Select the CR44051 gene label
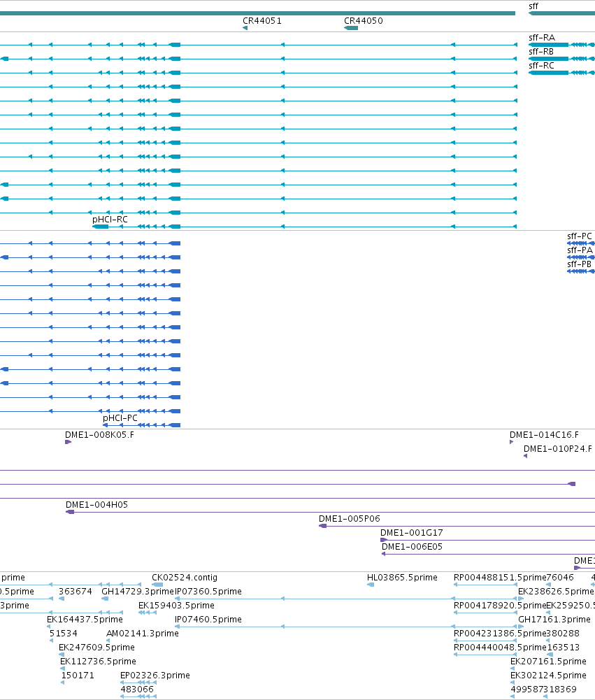This screenshot has height=700, width=595. tap(262, 21)
